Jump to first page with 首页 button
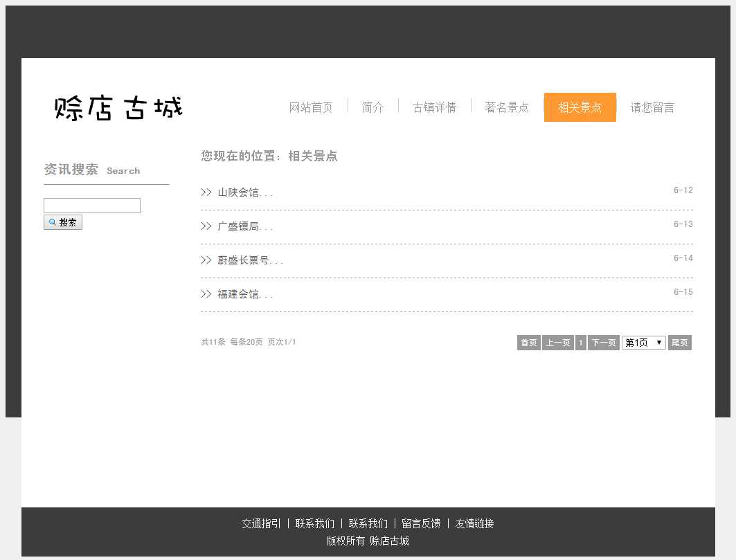 [x=528, y=343]
